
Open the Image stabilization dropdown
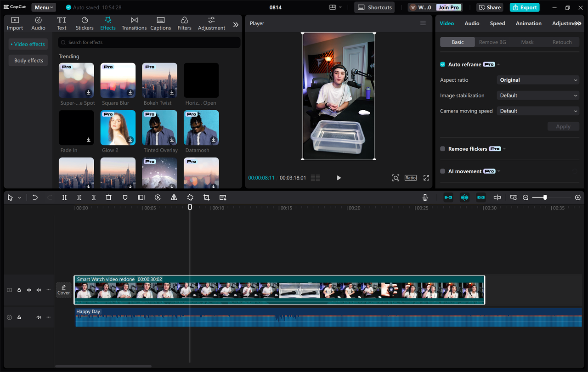coord(537,95)
